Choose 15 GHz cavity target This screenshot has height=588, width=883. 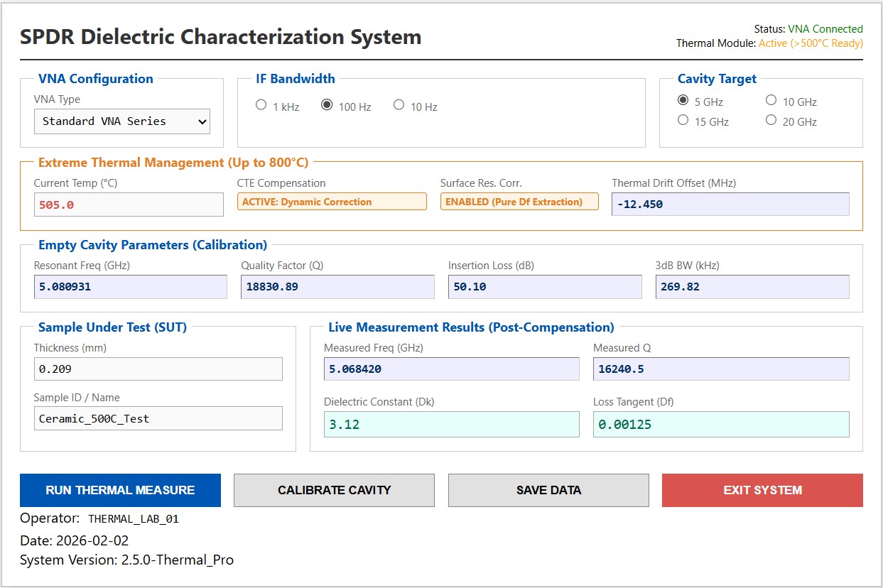(683, 121)
